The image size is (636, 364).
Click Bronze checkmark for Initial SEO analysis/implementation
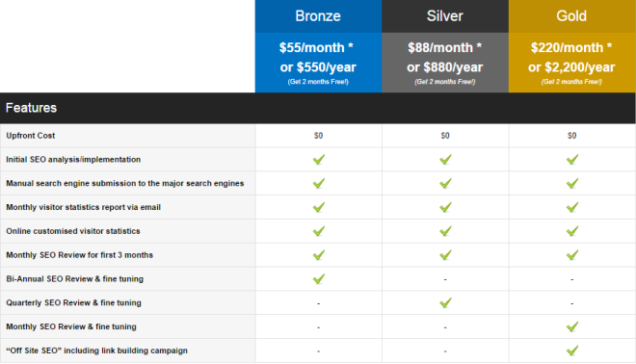pyautogui.click(x=319, y=159)
